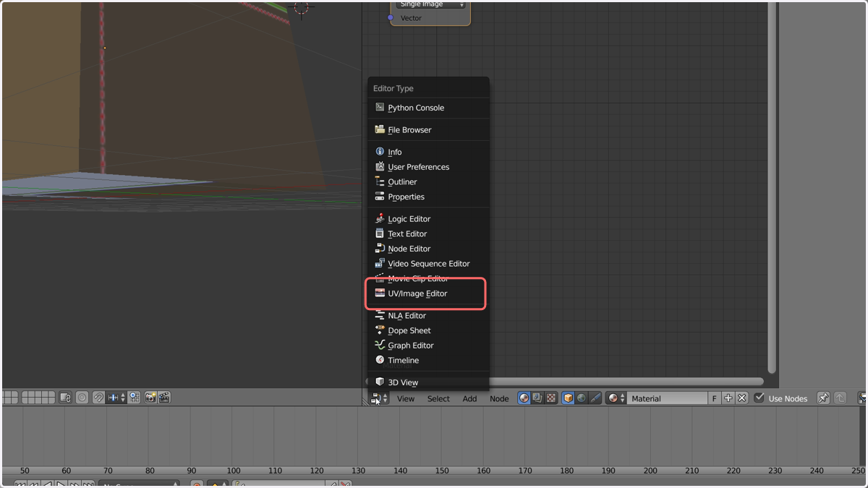
Task: Open the Add menu in node editor header
Action: click(469, 398)
